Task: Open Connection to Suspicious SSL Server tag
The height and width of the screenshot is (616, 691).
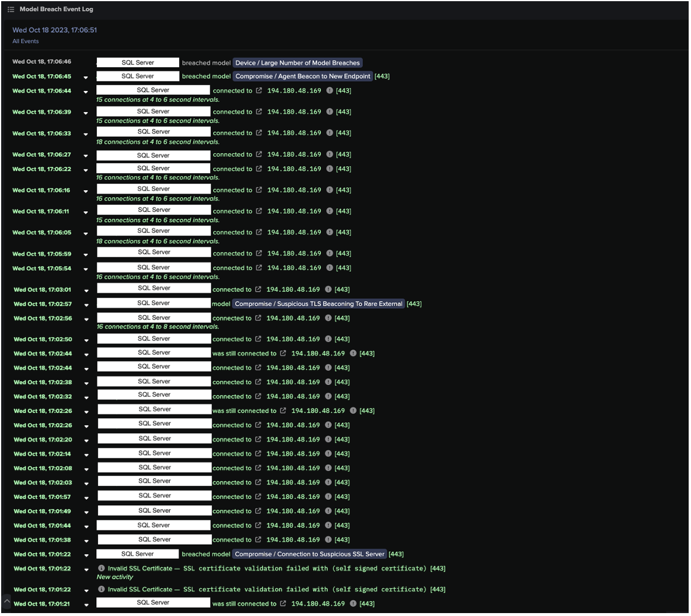Action: coord(309,555)
